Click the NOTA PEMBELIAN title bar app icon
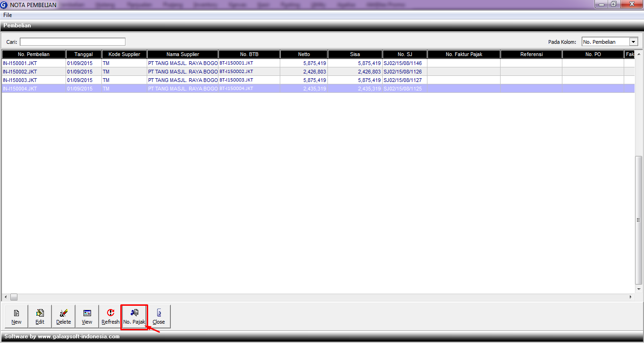The image size is (644, 343). [4, 5]
